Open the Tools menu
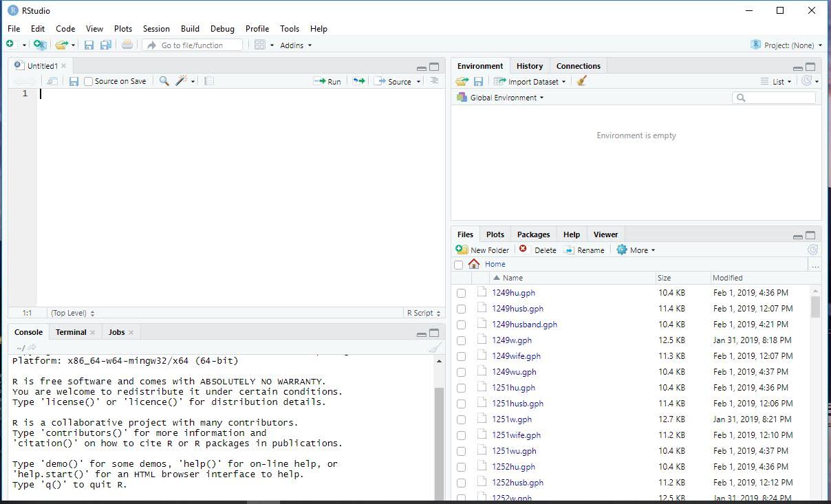This screenshot has height=504, width=831. [x=290, y=29]
